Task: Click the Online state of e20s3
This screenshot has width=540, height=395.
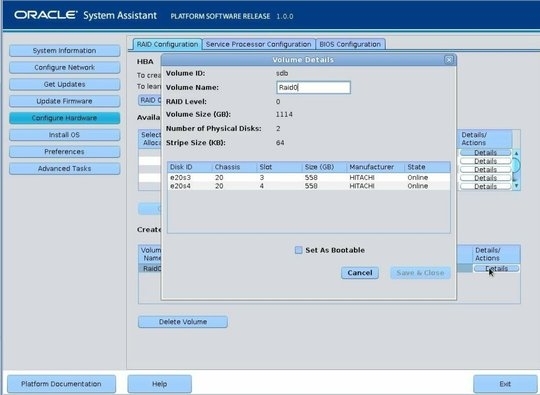Action: pyautogui.click(x=418, y=178)
